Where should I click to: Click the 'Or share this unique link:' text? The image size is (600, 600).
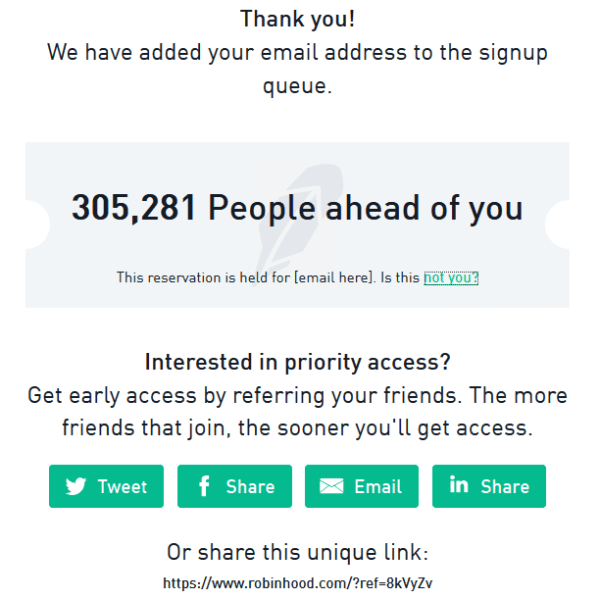[297, 553]
